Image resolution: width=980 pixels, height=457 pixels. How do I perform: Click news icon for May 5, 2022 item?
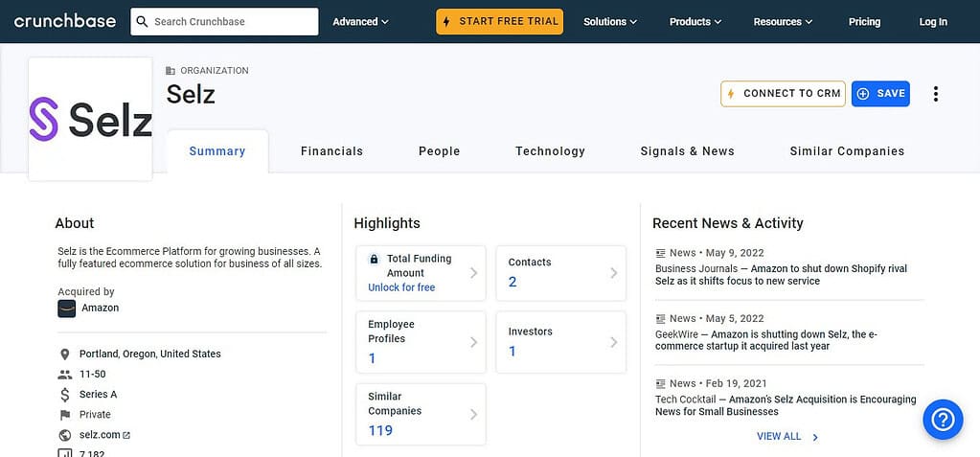[661, 319]
